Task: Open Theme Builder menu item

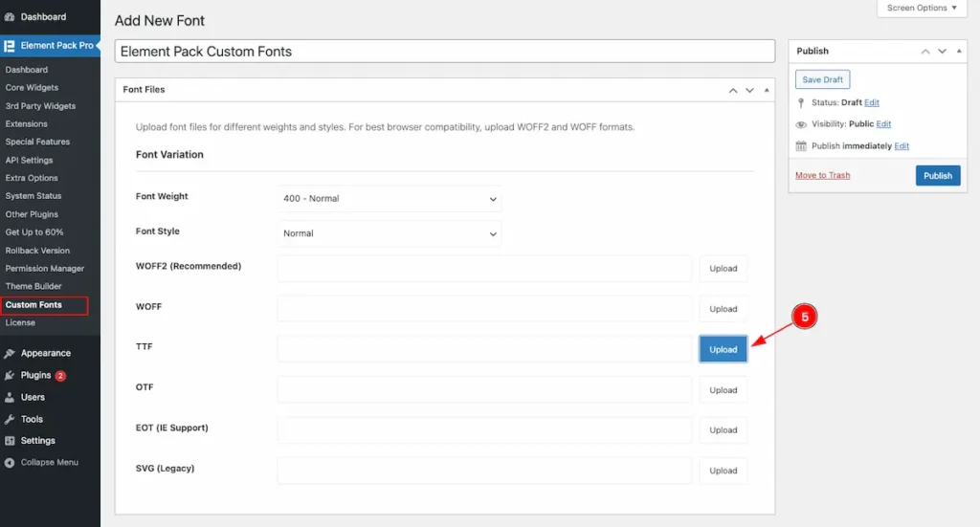Action: [x=33, y=286]
